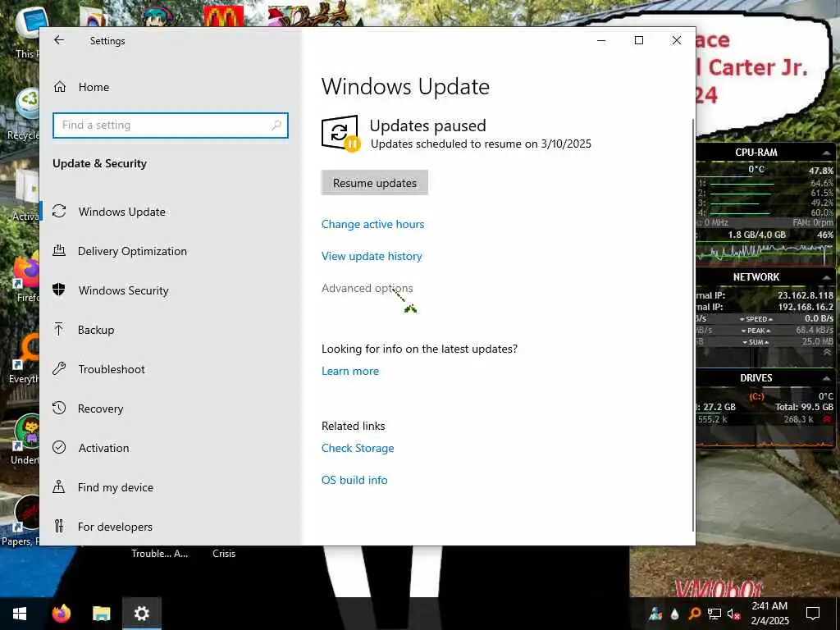Collapse the NETWORK widget section
The height and width of the screenshot is (630, 840).
(x=826, y=277)
